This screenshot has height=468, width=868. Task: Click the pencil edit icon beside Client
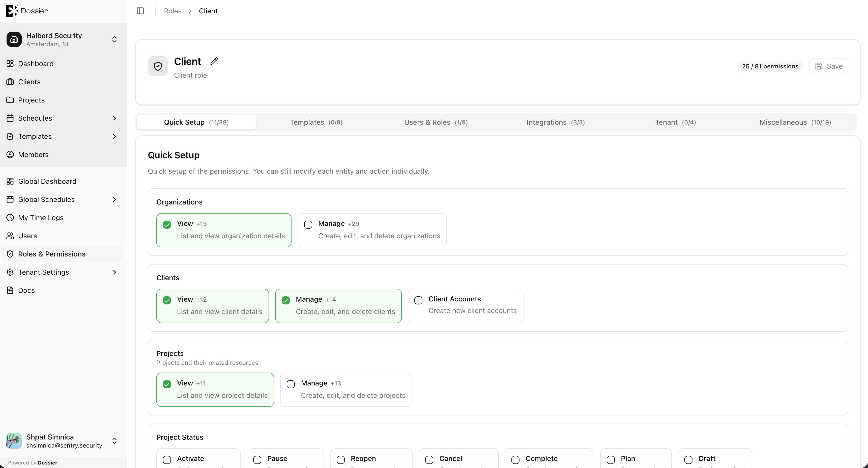[214, 61]
